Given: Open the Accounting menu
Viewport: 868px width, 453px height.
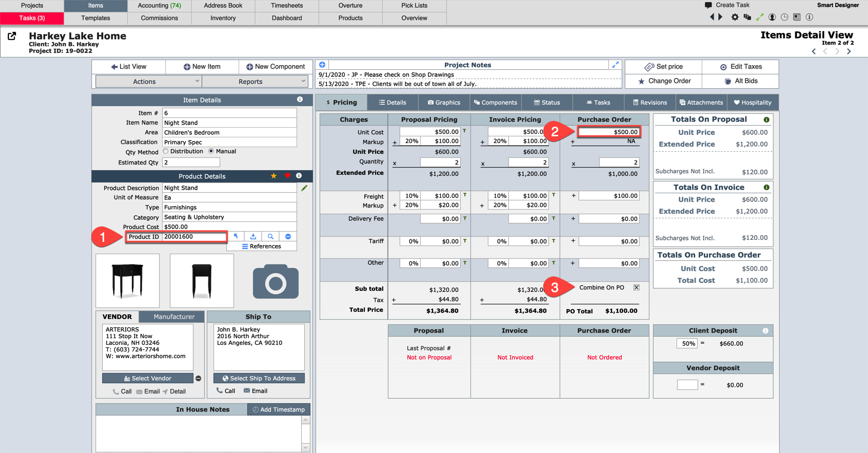Looking at the screenshot, I should [x=159, y=6].
